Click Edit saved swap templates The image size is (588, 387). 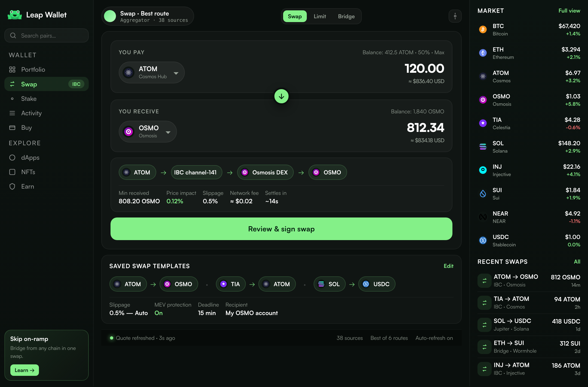coord(449,266)
